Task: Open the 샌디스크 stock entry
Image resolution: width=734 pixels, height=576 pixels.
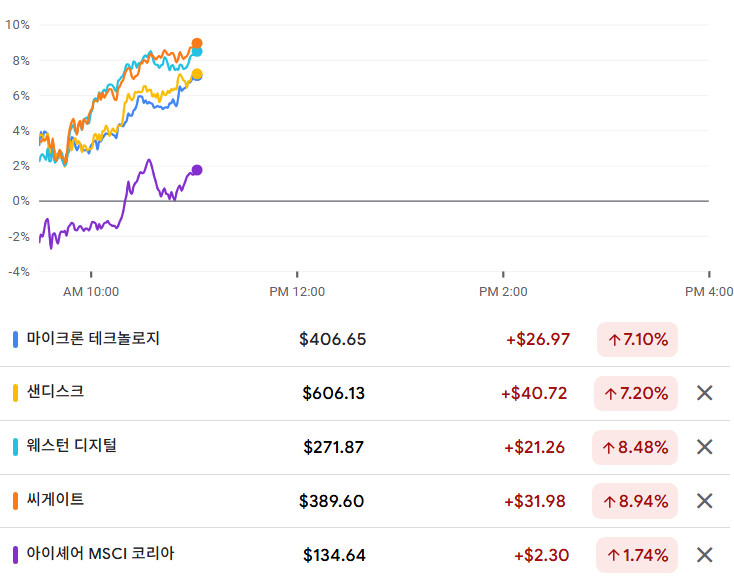Action: 55,392
